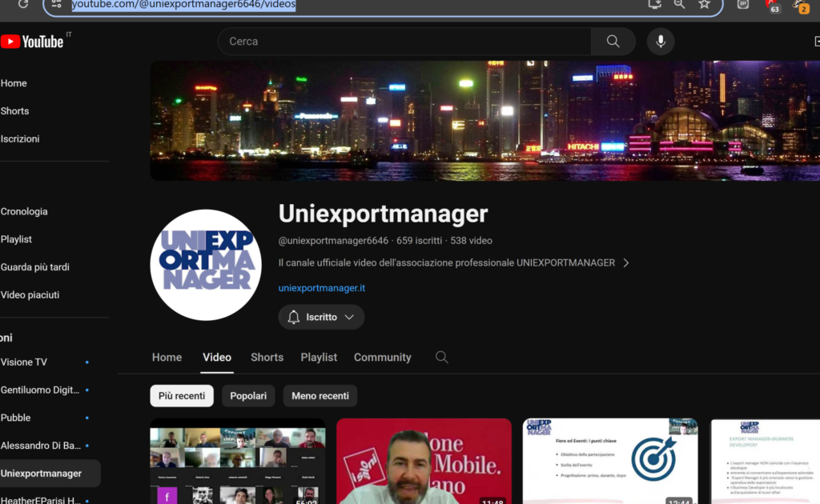Open Shorts in sidebar
Viewport: 820px width, 504px height.
click(x=14, y=110)
